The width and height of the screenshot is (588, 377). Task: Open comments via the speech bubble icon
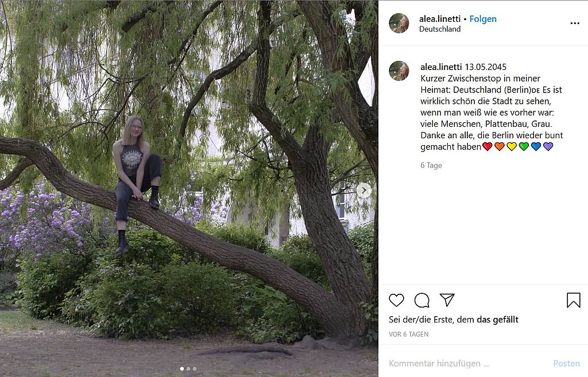pos(422,300)
